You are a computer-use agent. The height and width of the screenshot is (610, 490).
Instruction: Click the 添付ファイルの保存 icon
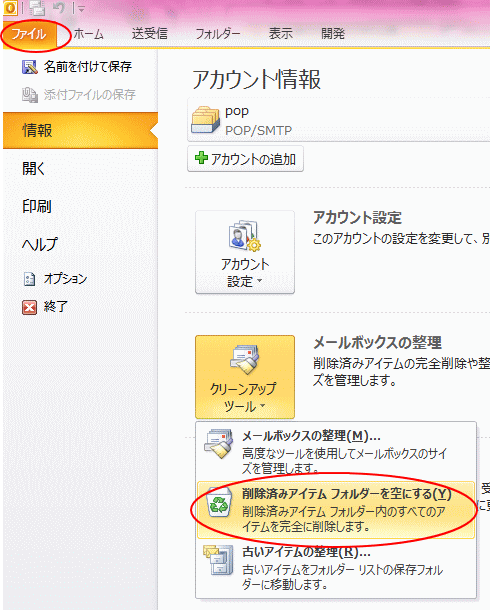point(30,95)
